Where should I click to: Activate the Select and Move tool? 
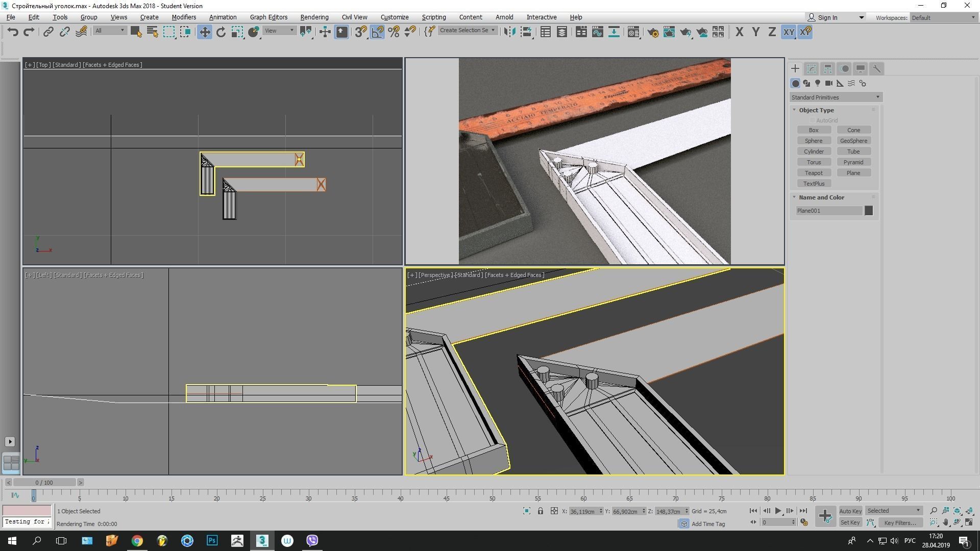click(x=205, y=32)
